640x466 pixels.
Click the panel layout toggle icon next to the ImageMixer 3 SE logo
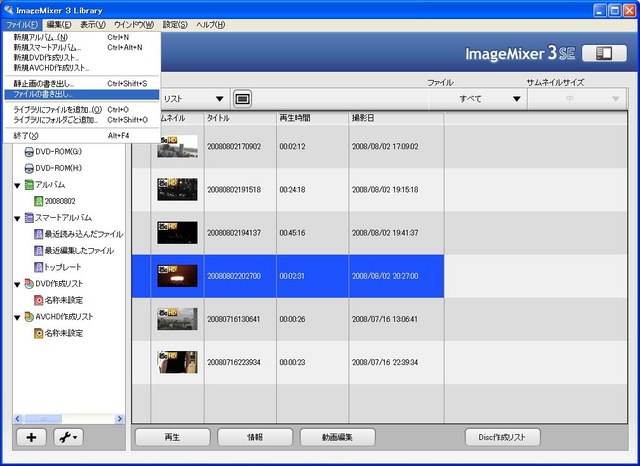pos(604,53)
